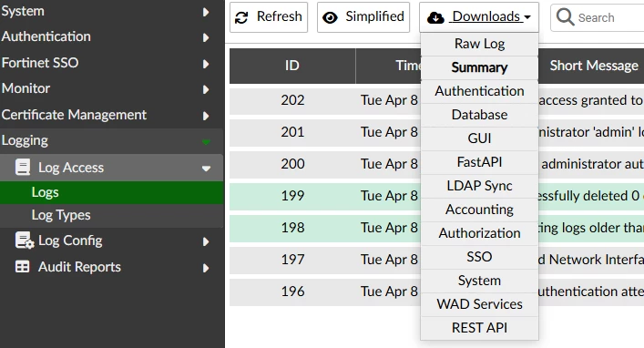Screen dimensions: 644x348
Task: Choose WAD Services download option
Action: (x=479, y=304)
